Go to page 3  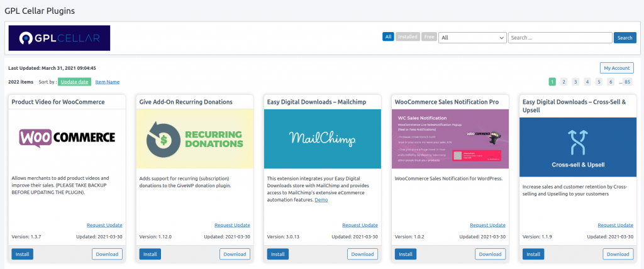576,82
